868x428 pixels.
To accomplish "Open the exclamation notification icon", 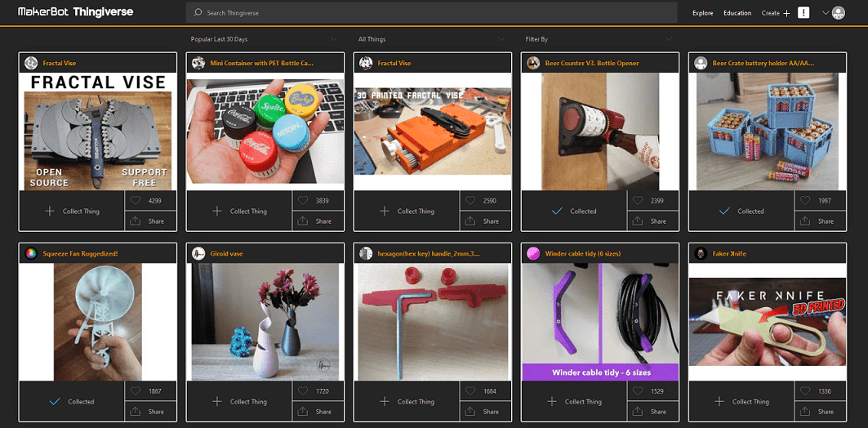I will tap(803, 13).
